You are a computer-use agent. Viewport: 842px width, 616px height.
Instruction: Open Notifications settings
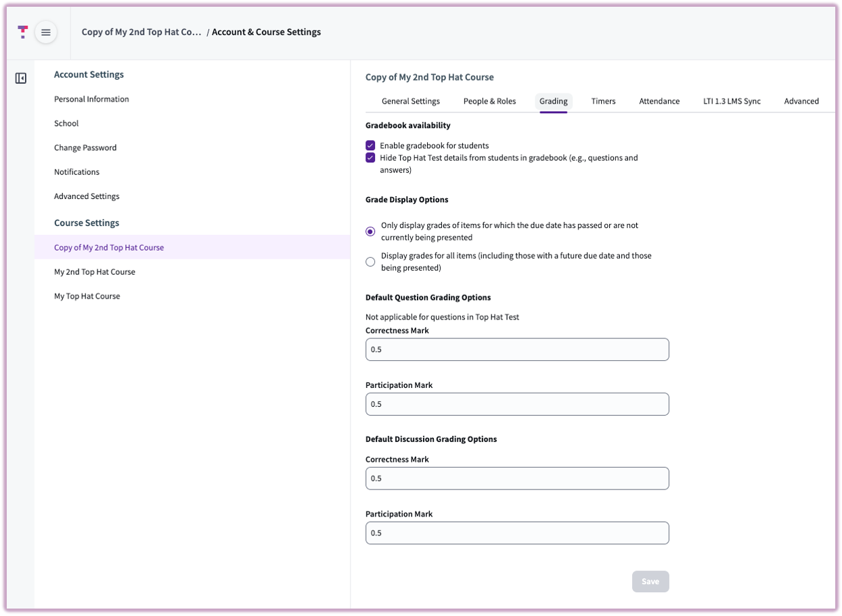[76, 171]
